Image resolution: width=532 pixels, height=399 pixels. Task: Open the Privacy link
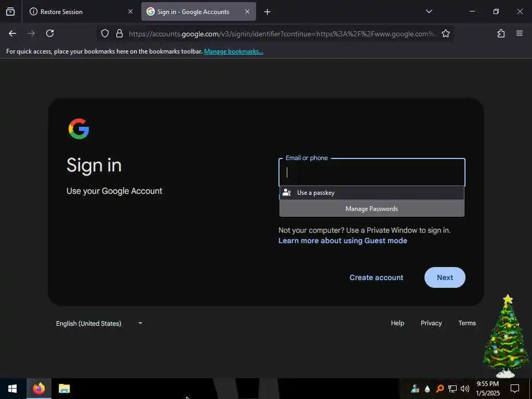(x=431, y=323)
